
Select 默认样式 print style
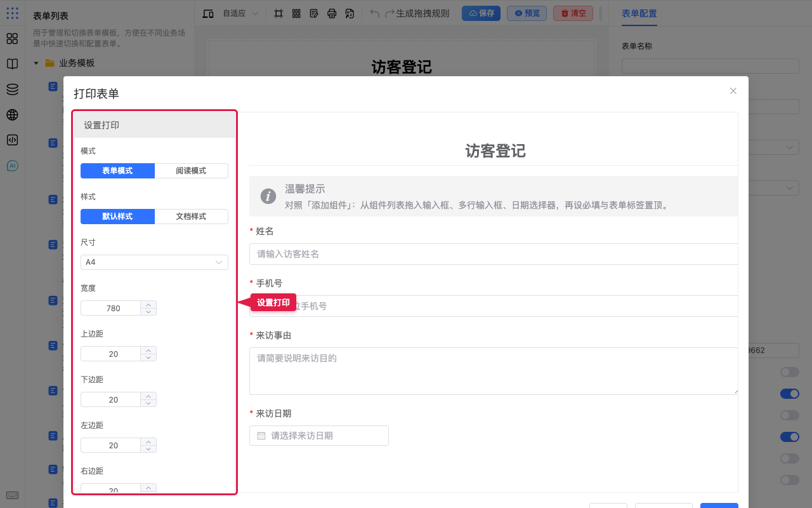pos(117,217)
